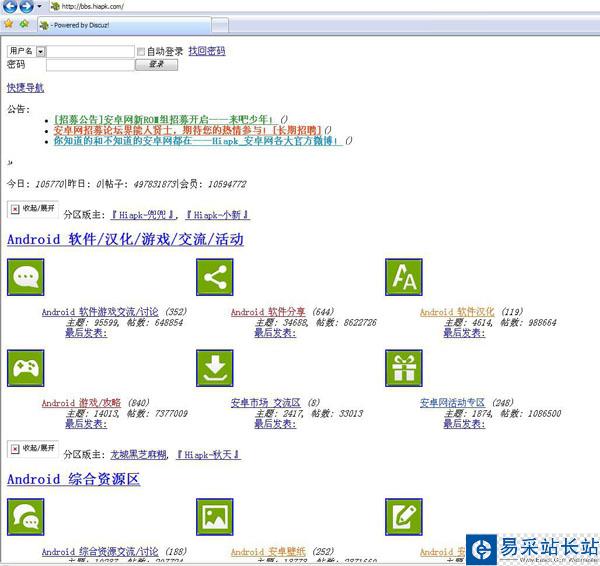Open moderator profile 龙城黑芝麻糊
The width and height of the screenshot is (600, 566).
coord(139,455)
